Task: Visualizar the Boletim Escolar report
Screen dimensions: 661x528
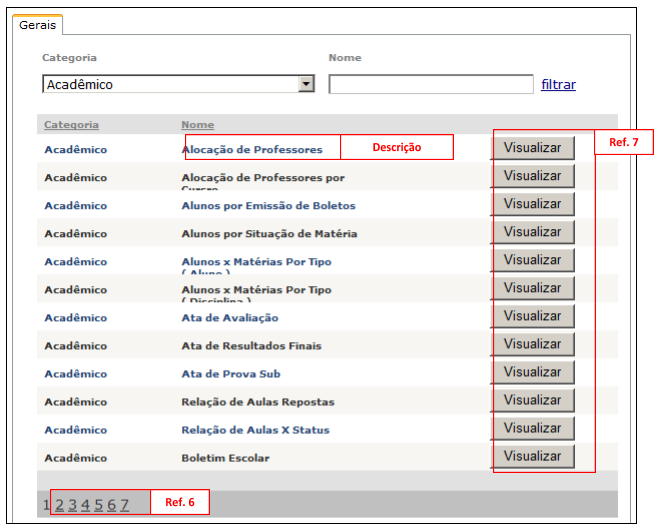Action: (x=533, y=456)
